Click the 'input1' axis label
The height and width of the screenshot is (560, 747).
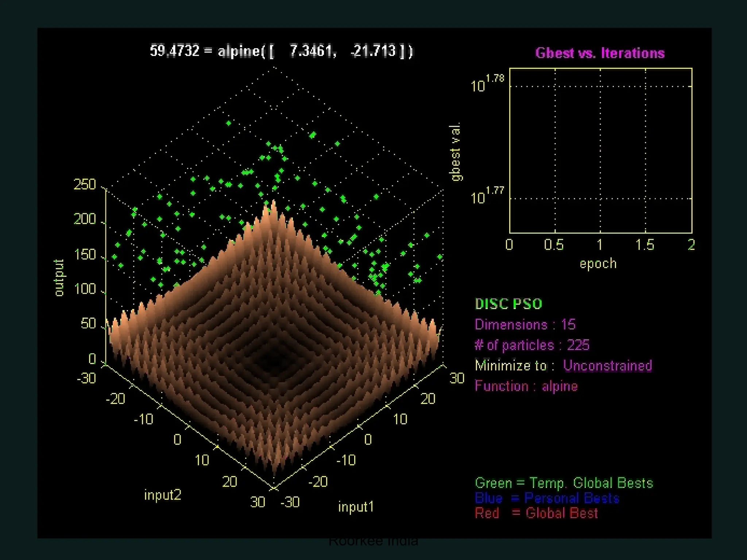click(x=356, y=506)
